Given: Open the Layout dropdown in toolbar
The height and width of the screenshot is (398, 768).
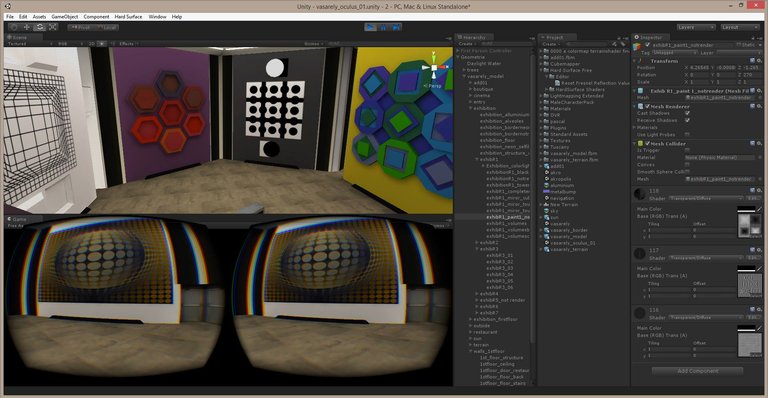Looking at the screenshot, I should (x=740, y=27).
